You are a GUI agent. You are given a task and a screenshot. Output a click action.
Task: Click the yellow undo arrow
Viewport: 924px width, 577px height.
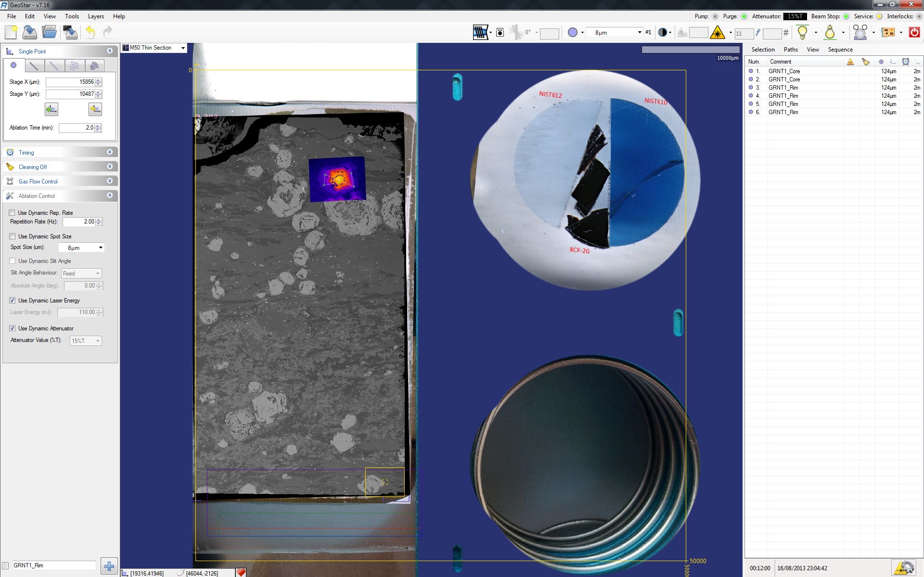pyautogui.click(x=90, y=32)
